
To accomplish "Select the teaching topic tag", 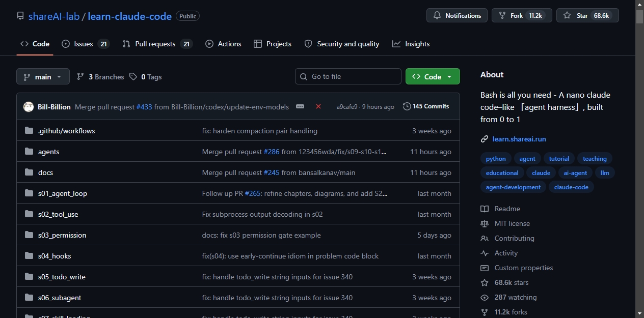I will [x=595, y=159].
